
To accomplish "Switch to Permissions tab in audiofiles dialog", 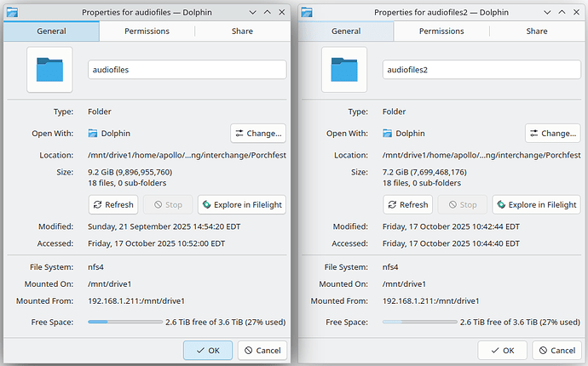I will click(147, 31).
